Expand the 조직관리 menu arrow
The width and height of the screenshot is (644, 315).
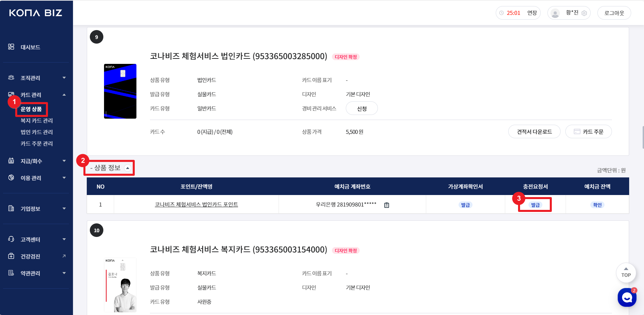coord(64,78)
